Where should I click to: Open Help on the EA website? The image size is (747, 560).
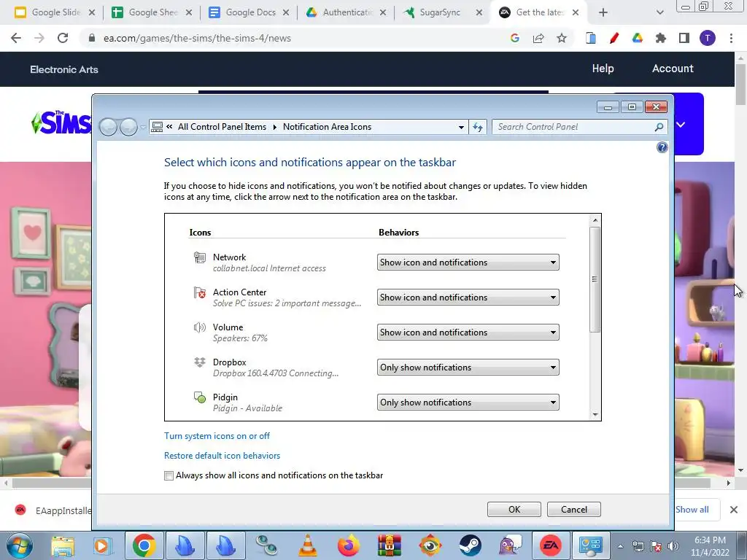(x=603, y=69)
